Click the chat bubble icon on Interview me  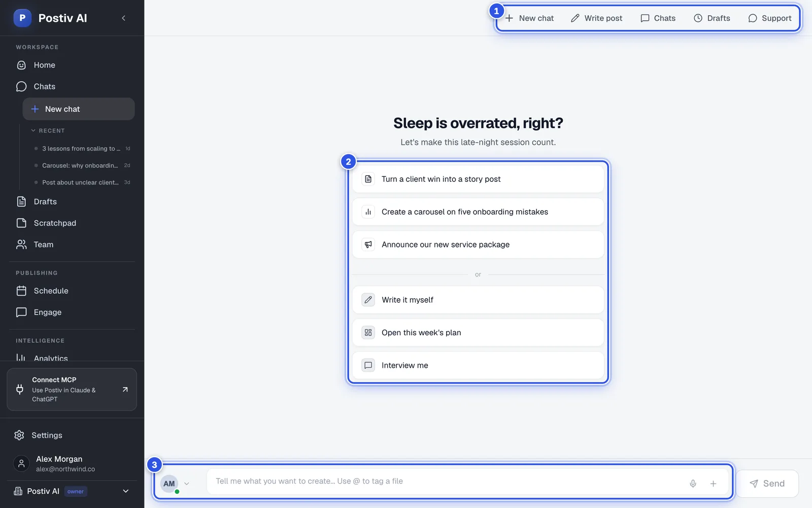[368, 365]
